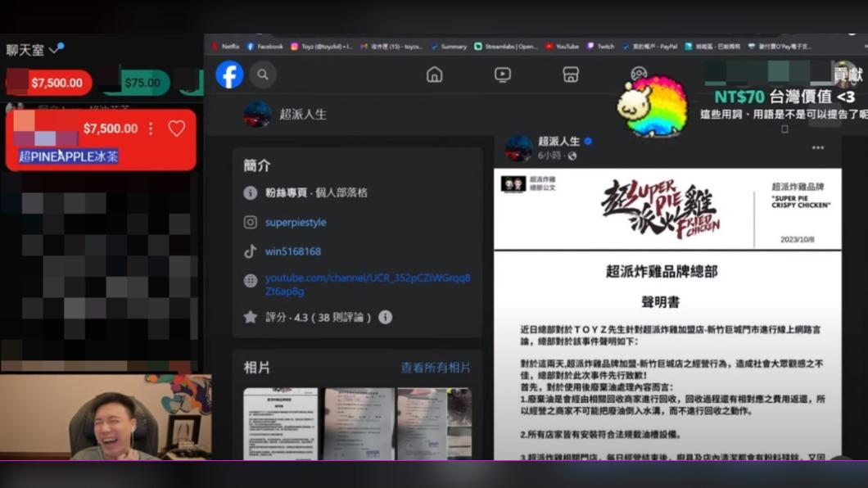This screenshot has height=488, width=868.
Task: Click the 6小時 post timestamp
Action: click(x=549, y=156)
